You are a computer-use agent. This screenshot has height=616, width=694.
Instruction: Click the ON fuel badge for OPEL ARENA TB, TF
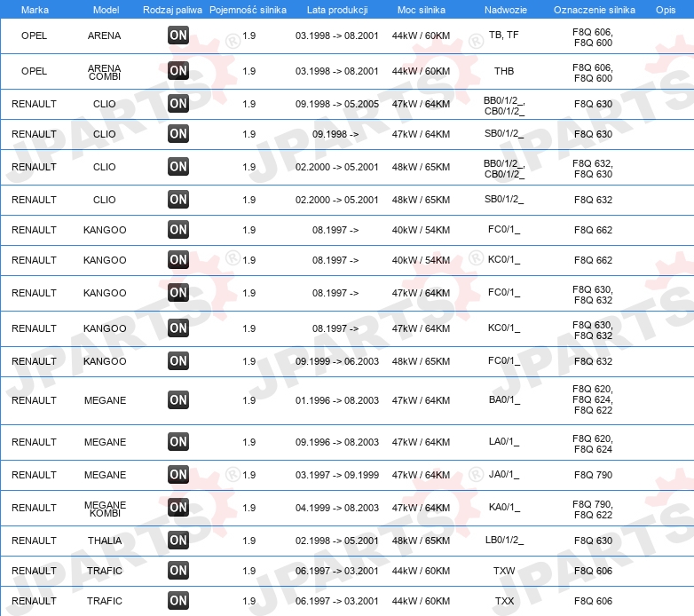pyautogui.click(x=178, y=36)
